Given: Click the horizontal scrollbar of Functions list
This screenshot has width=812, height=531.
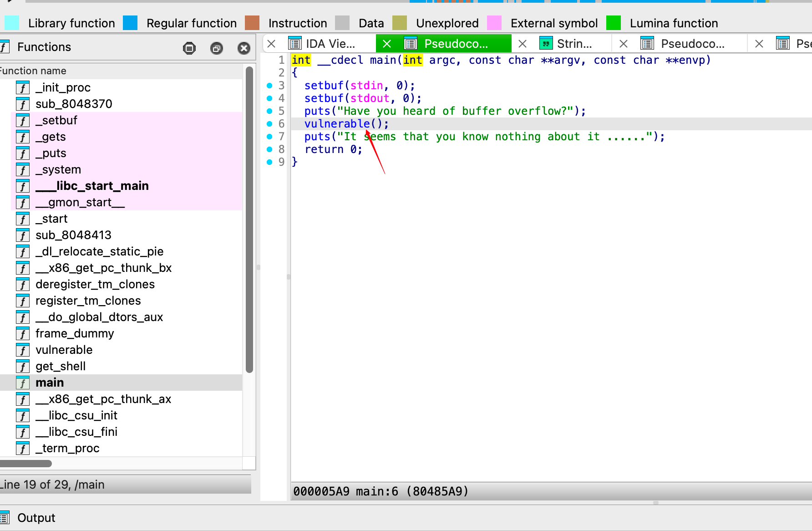Looking at the screenshot, I should pos(25,464).
